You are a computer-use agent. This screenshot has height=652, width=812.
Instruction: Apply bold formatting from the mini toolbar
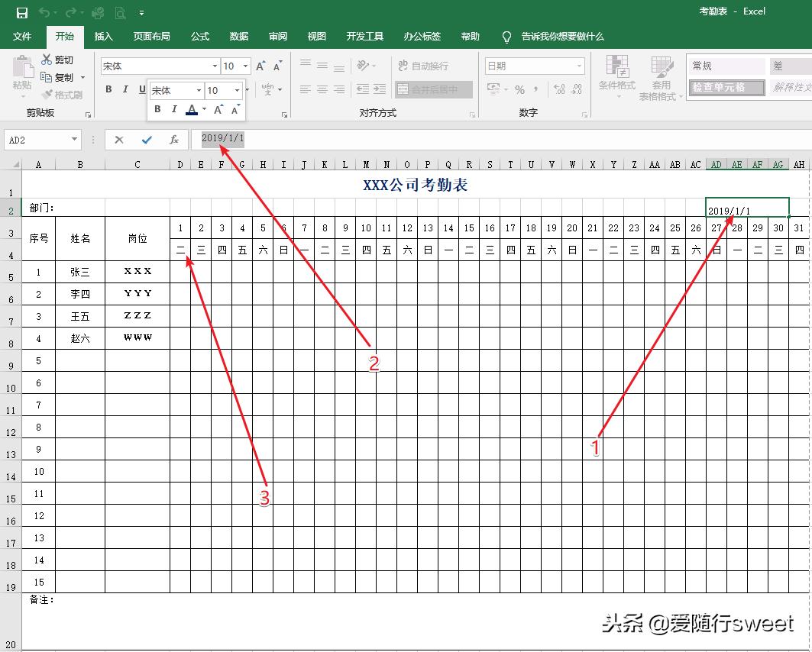click(x=157, y=109)
